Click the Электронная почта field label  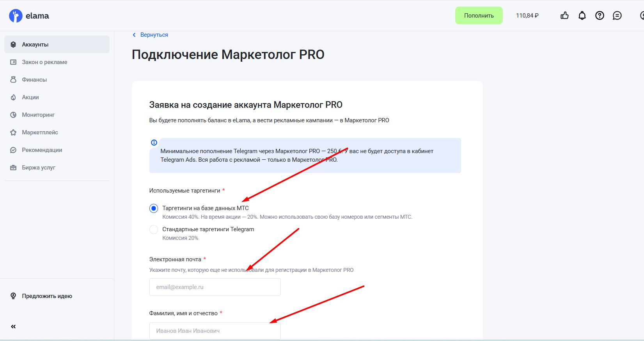coord(175,259)
